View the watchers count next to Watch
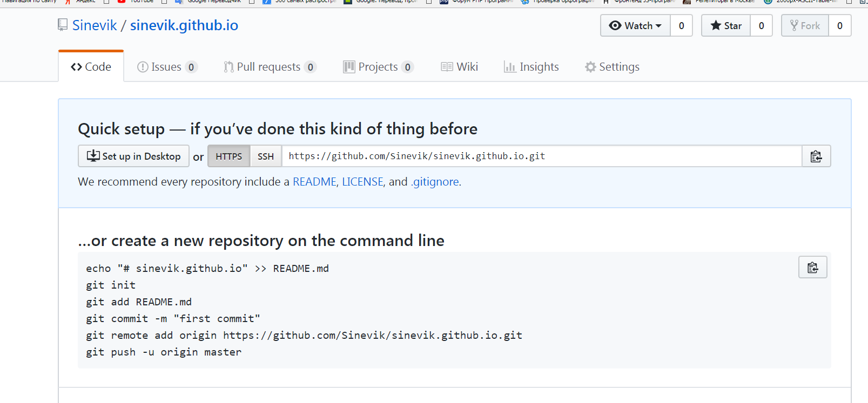Viewport: 868px width, 403px height. [682, 25]
